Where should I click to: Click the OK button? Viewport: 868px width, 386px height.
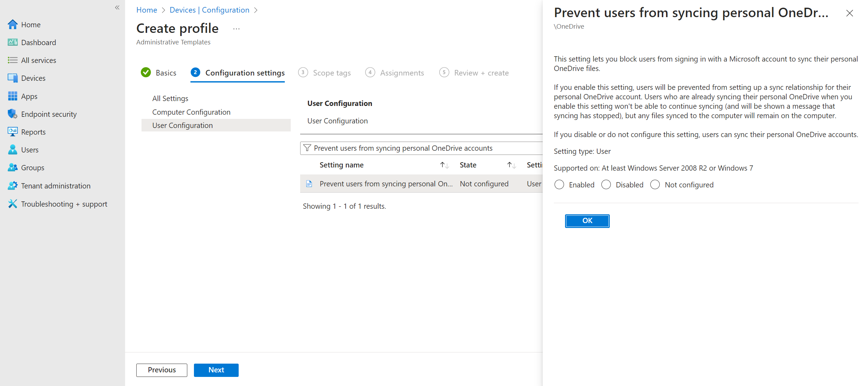[x=587, y=221]
